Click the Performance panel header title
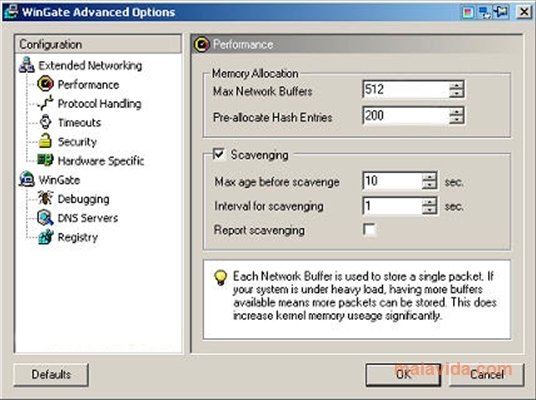 coord(243,44)
